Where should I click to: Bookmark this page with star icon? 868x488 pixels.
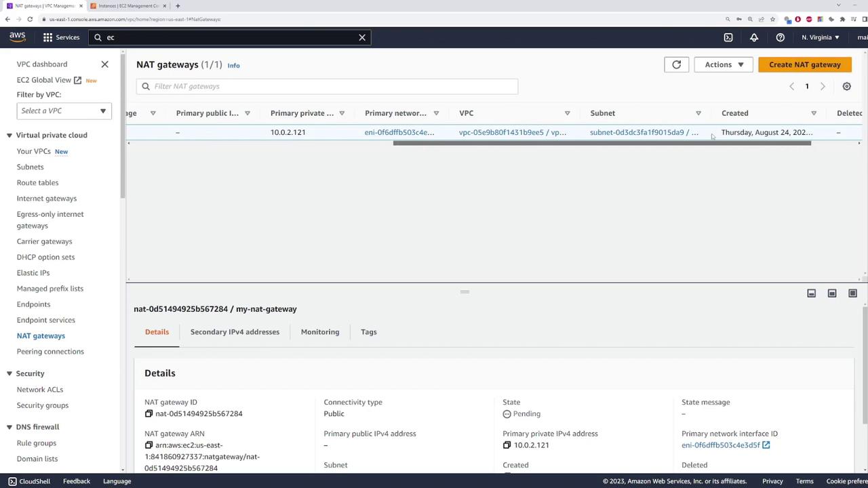coord(772,19)
